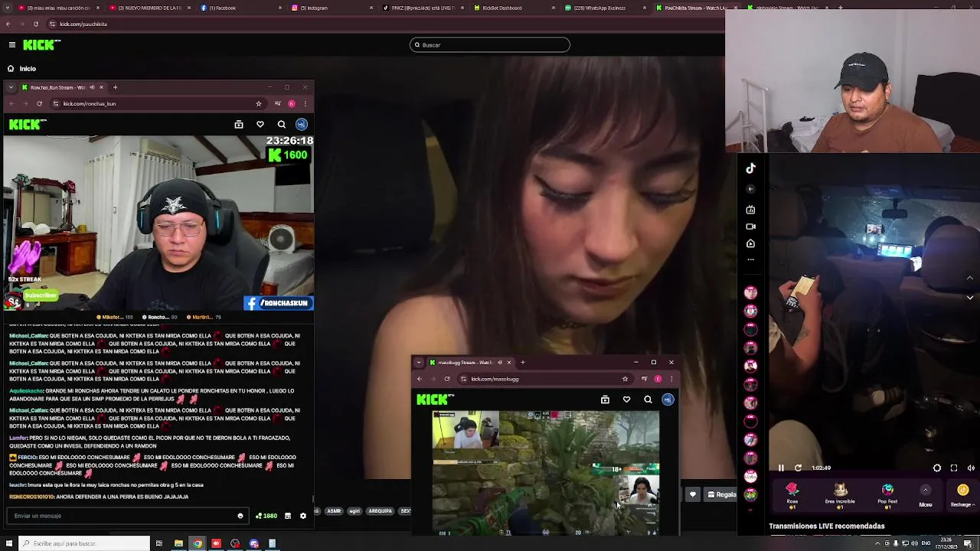Open the Recharge coins option

click(x=962, y=494)
